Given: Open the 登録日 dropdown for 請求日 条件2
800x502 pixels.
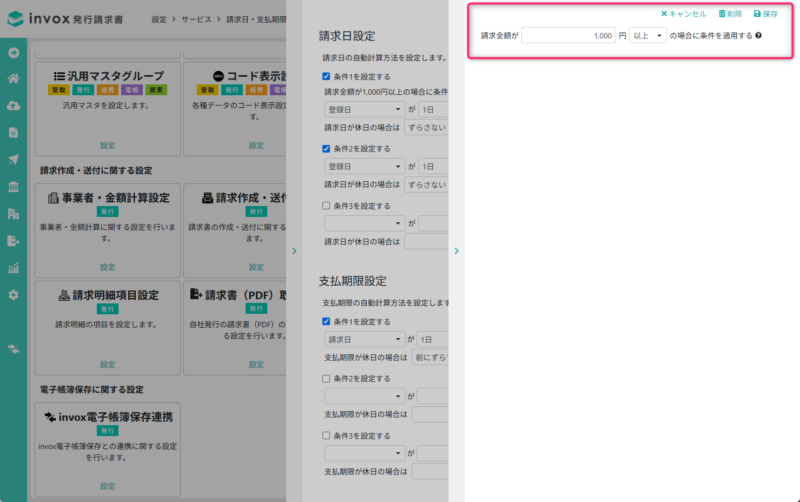Looking at the screenshot, I should (365, 166).
